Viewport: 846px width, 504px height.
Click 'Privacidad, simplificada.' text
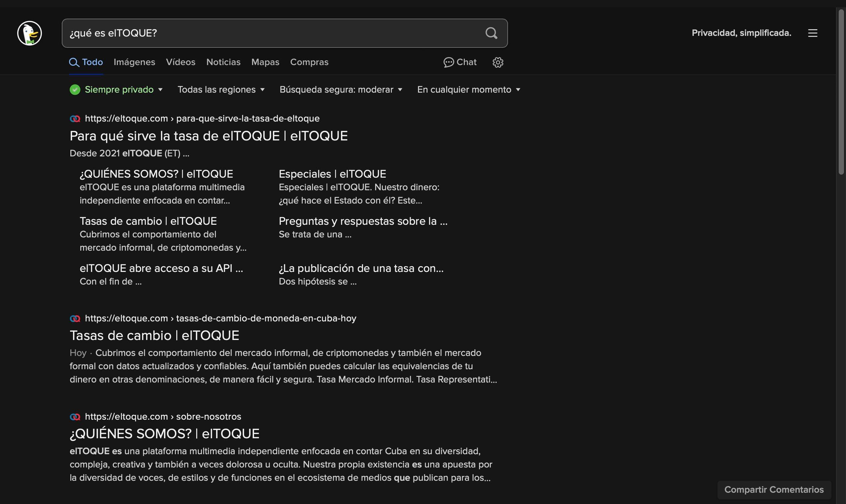coord(741,33)
